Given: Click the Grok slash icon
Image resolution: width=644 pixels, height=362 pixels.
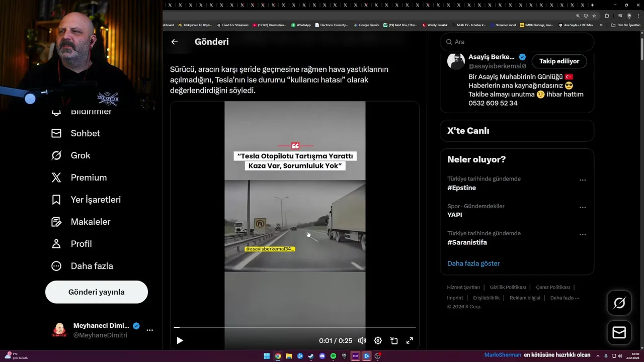Looking at the screenshot, I should [x=56, y=155].
